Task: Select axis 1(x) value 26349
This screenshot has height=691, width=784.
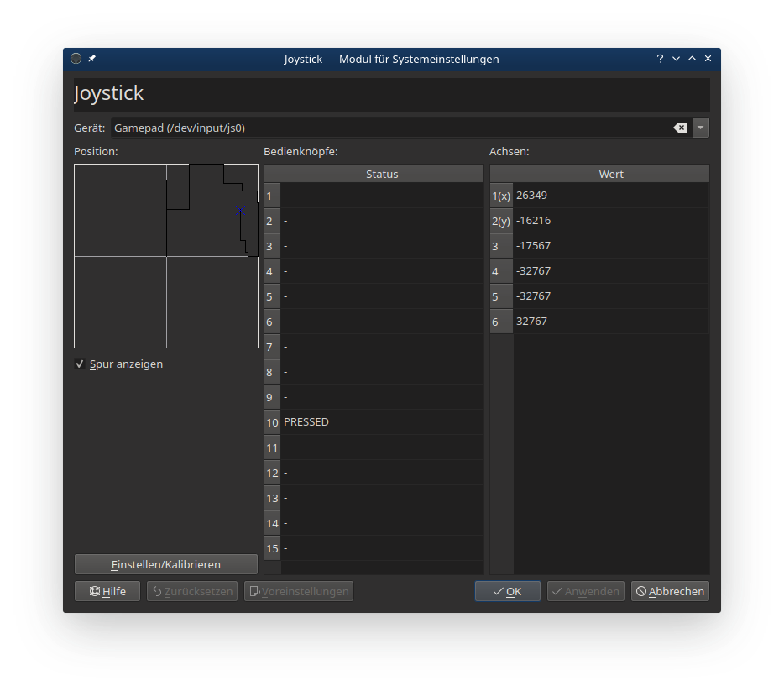Action: coord(611,196)
